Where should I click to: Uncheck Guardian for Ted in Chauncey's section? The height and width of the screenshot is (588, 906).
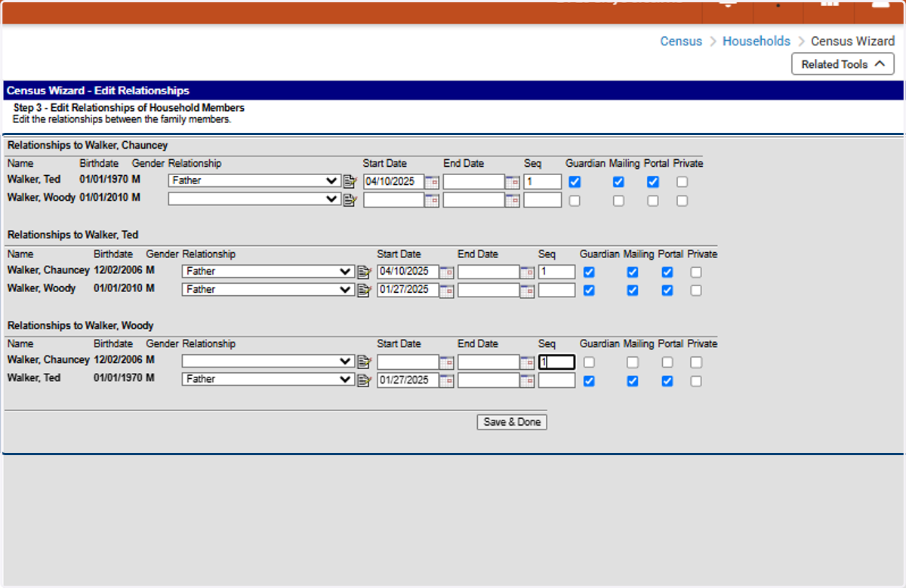click(x=575, y=182)
